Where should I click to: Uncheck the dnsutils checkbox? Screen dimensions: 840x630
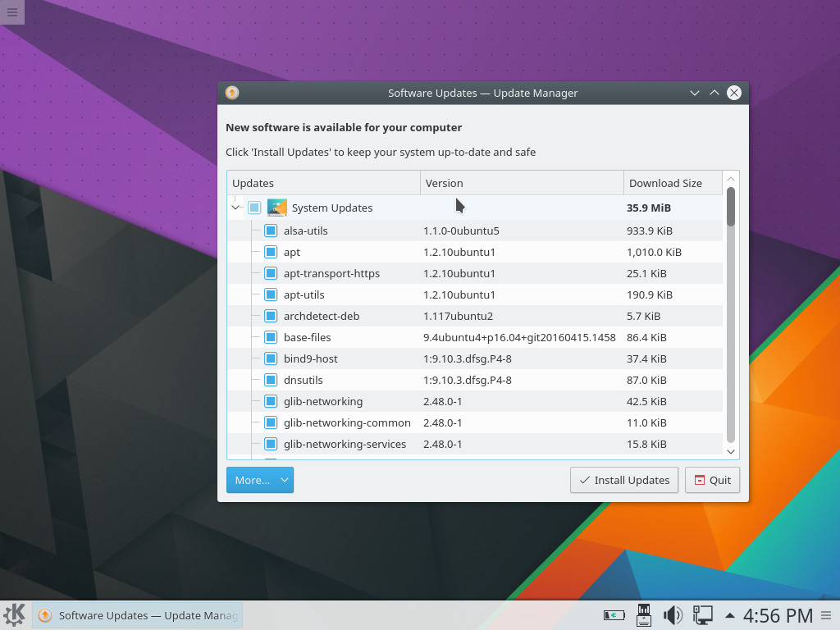[x=271, y=381]
